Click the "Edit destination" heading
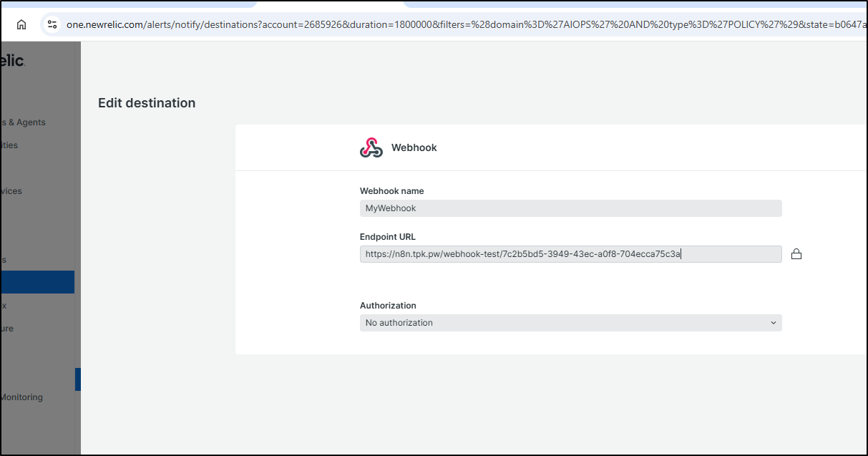The width and height of the screenshot is (868, 456). (147, 103)
